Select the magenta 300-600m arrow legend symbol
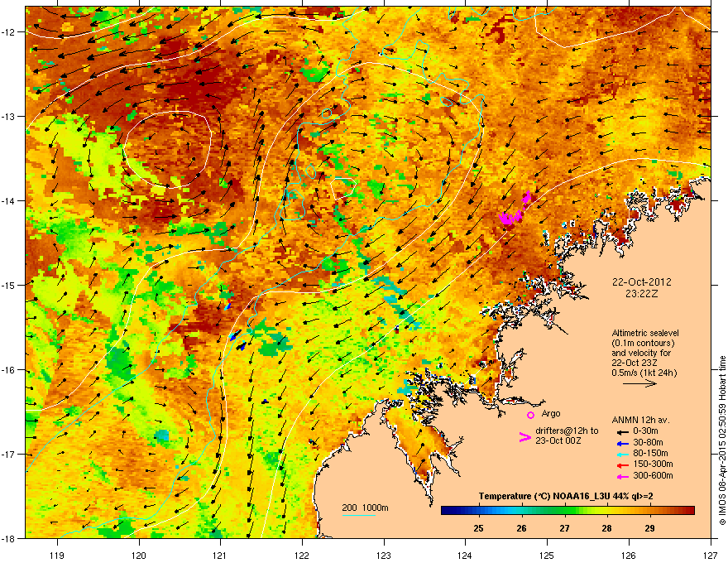Viewport: 728px width, 563px height. pyautogui.click(x=622, y=476)
